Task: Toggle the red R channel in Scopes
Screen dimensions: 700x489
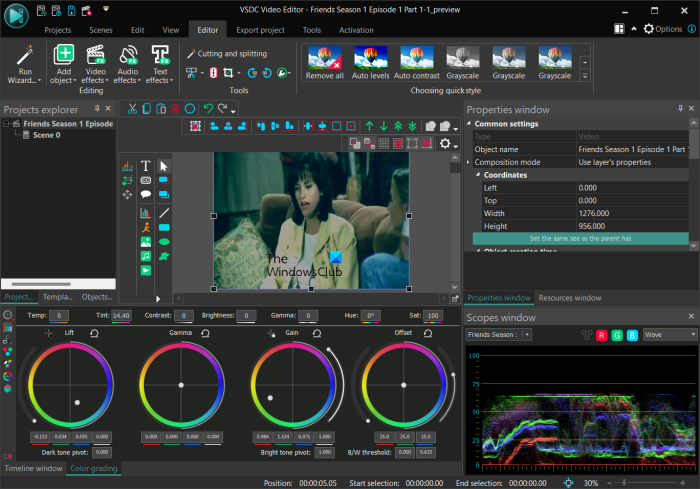Action: 603,334
